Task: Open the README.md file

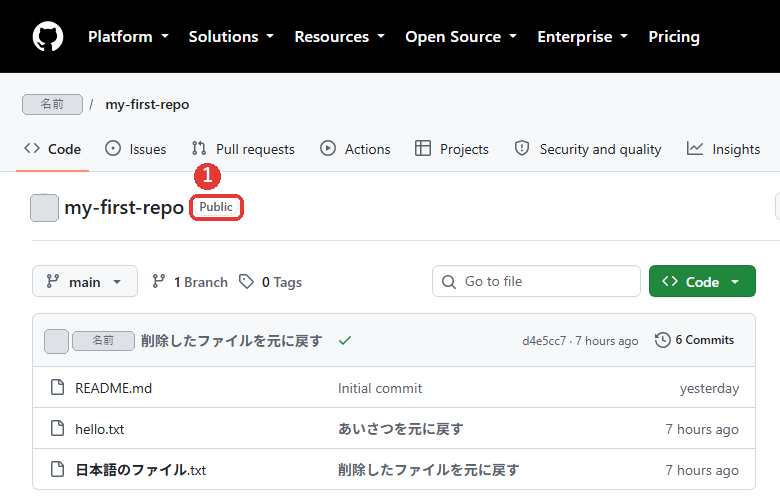Action: [x=113, y=388]
